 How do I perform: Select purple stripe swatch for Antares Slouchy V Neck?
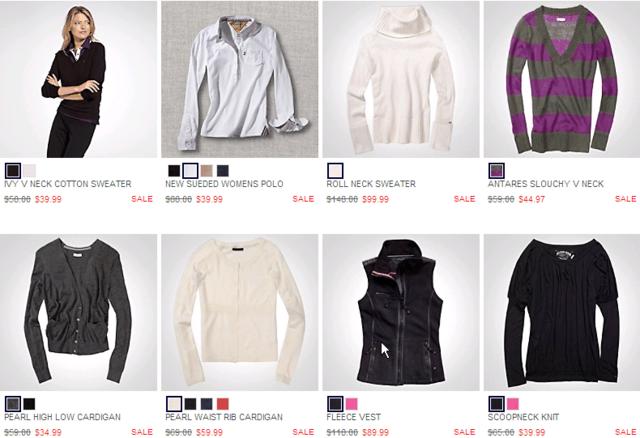497,171
